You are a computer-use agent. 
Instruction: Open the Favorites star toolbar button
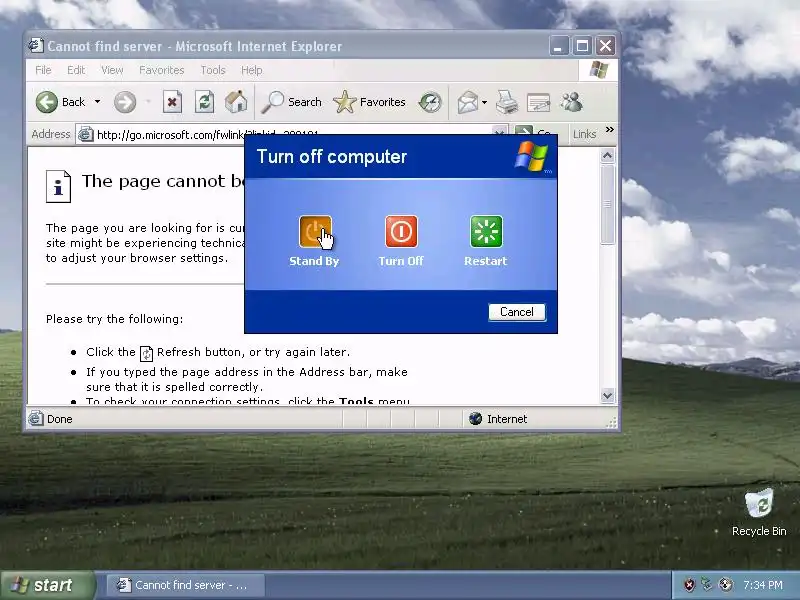[x=369, y=102]
